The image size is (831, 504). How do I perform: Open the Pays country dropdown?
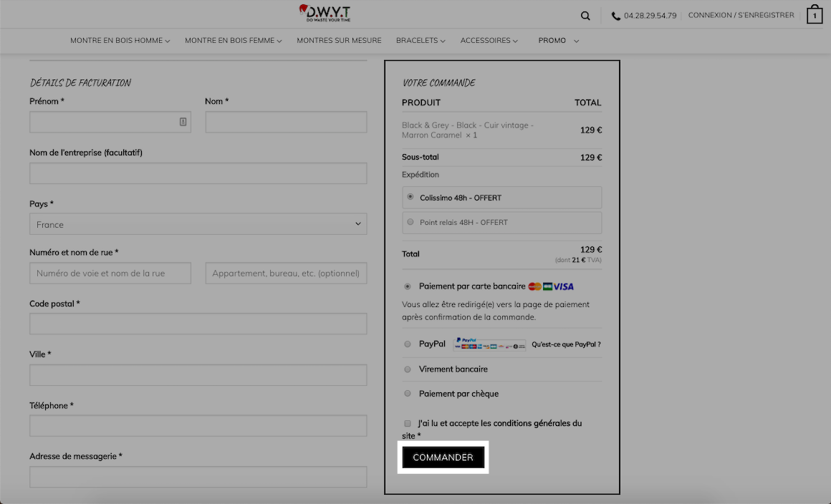(198, 224)
